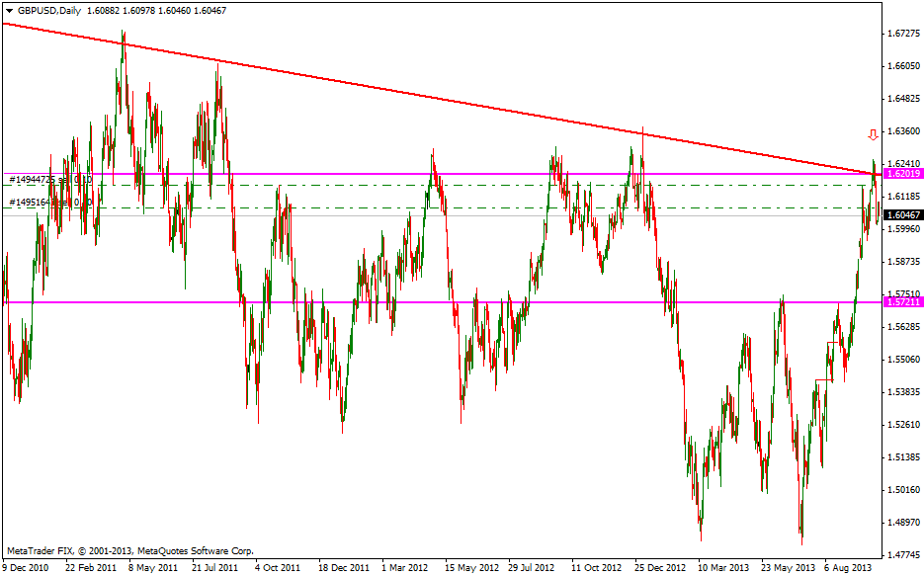Click the 1.67275 price axis label
The height and width of the screenshot is (576, 924).
[x=903, y=34]
